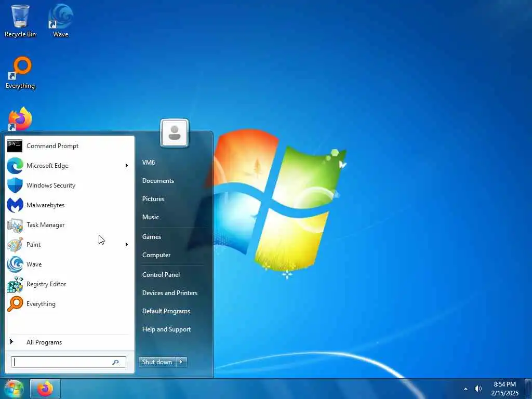This screenshot has width=532, height=399.
Task: Click the Start orb button
Action: 14,389
